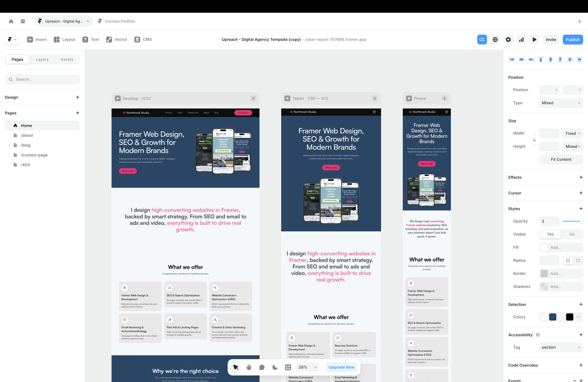Open the Tag section dropdown

[561, 347]
